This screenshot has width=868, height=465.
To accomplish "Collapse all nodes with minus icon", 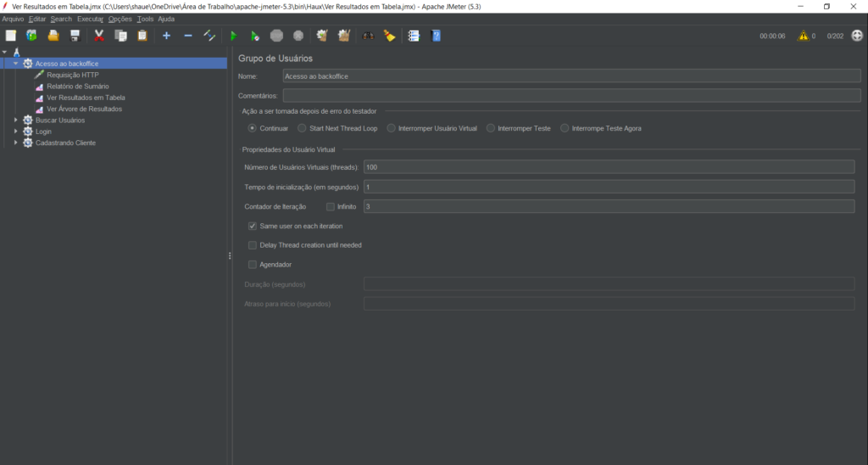I will [187, 36].
